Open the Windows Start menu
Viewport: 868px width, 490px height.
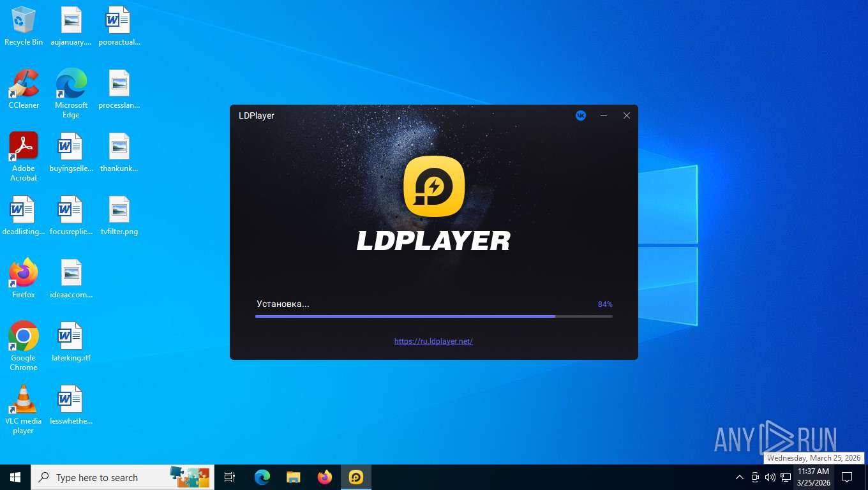coord(15,477)
